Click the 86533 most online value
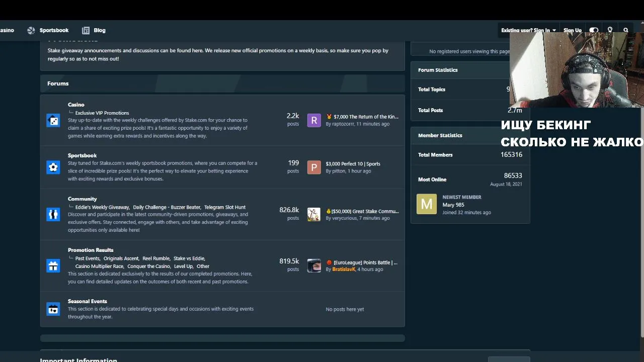Screen dimensions: 644x362 513,175
